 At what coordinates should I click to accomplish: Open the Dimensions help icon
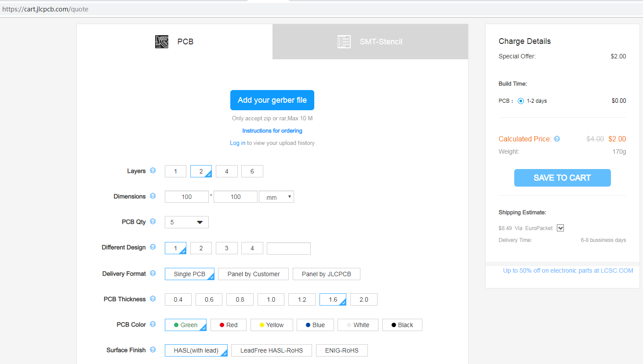coord(153,196)
